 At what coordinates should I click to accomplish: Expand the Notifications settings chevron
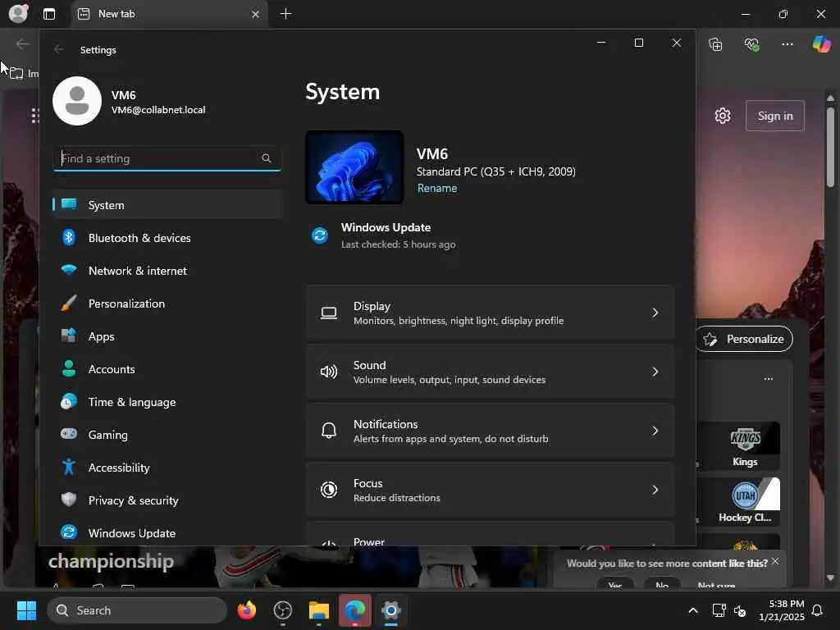coord(655,431)
